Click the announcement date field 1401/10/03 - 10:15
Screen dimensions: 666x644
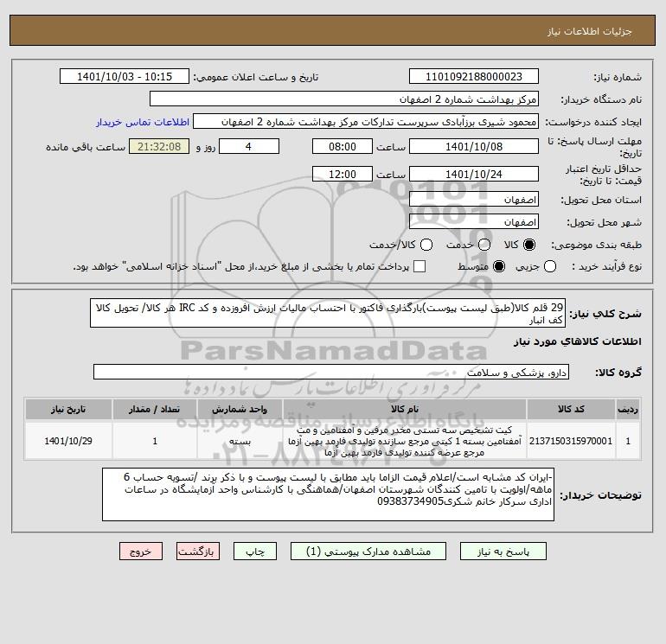[125, 76]
